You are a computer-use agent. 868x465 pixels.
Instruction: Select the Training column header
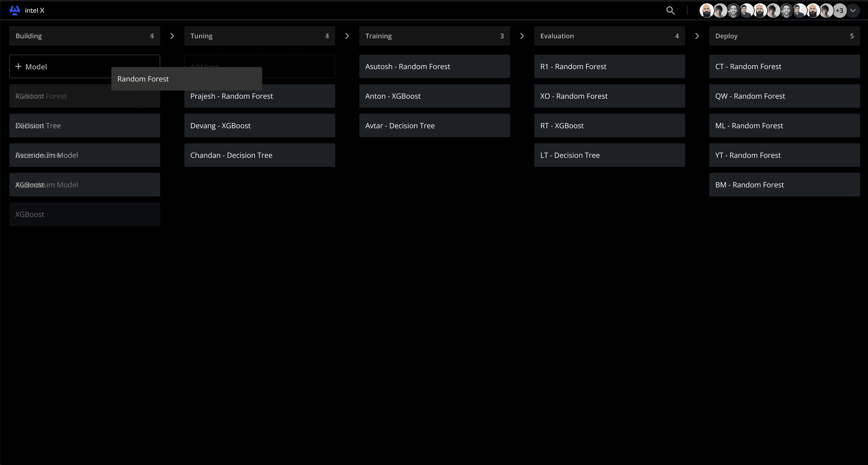pyautogui.click(x=434, y=36)
